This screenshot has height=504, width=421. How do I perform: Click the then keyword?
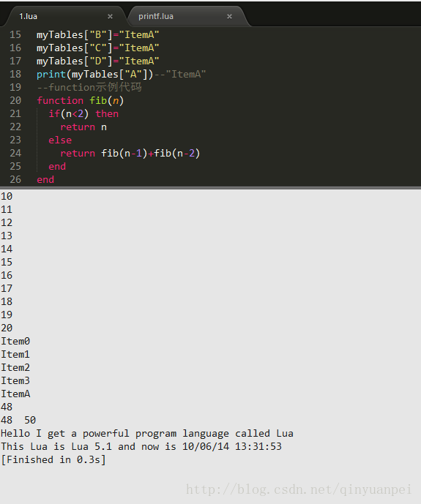tap(107, 114)
